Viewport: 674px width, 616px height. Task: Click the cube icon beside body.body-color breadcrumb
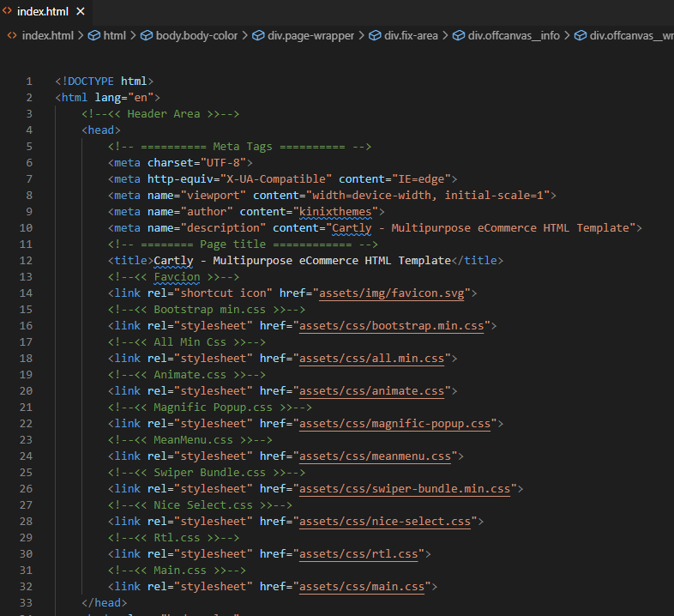pos(147,35)
